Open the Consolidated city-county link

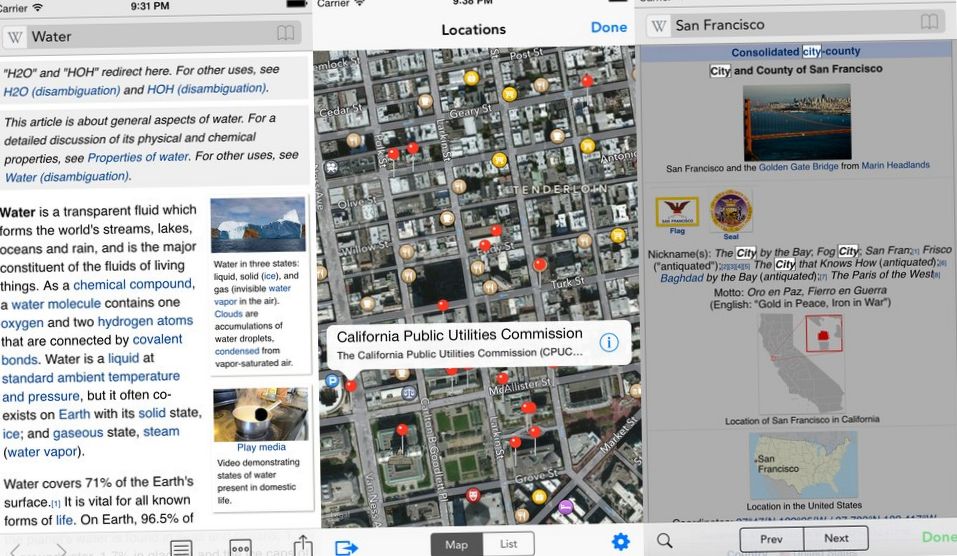click(x=796, y=51)
